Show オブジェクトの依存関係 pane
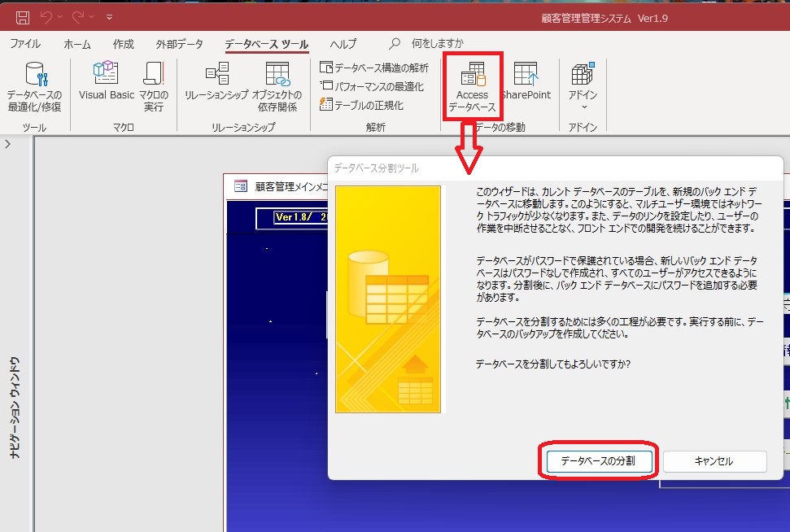 click(277, 87)
